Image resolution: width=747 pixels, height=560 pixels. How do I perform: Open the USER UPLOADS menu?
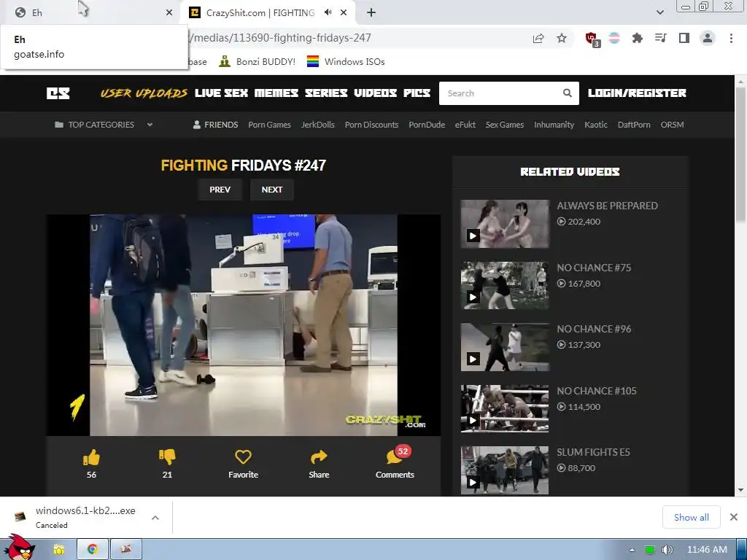144,93
